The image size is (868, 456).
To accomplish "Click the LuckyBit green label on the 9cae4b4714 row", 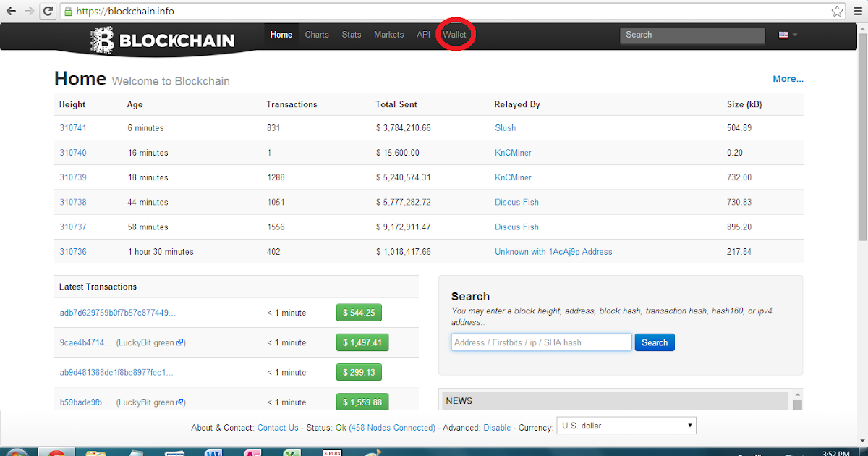I will (145, 342).
